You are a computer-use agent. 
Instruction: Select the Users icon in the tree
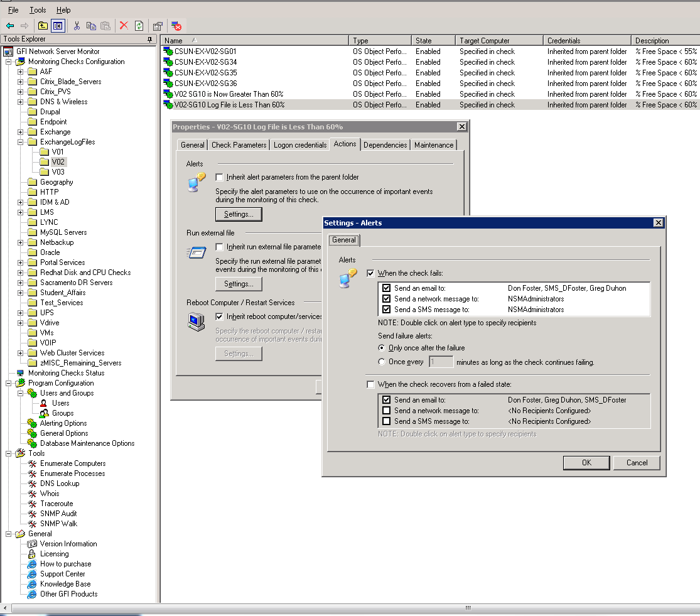point(44,403)
